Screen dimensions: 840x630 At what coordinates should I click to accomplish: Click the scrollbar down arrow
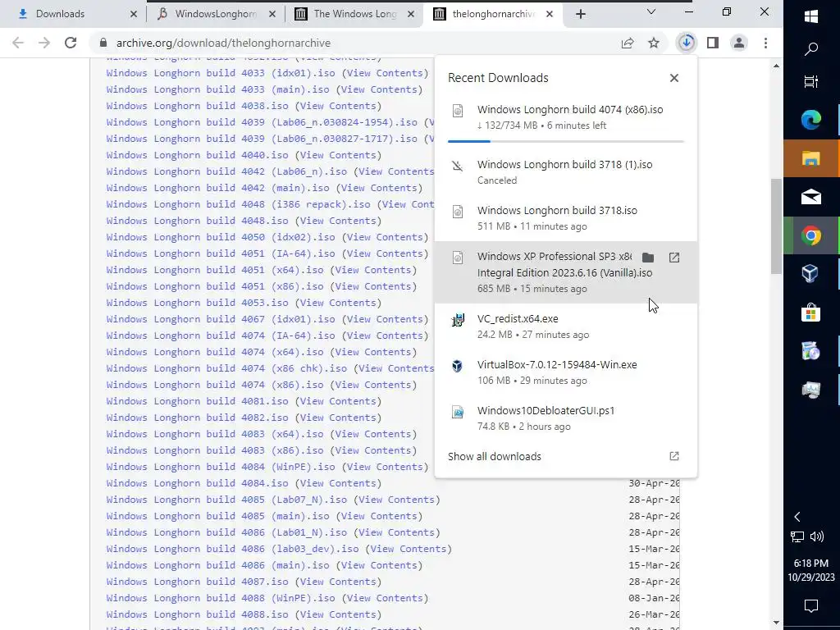(x=776, y=622)
